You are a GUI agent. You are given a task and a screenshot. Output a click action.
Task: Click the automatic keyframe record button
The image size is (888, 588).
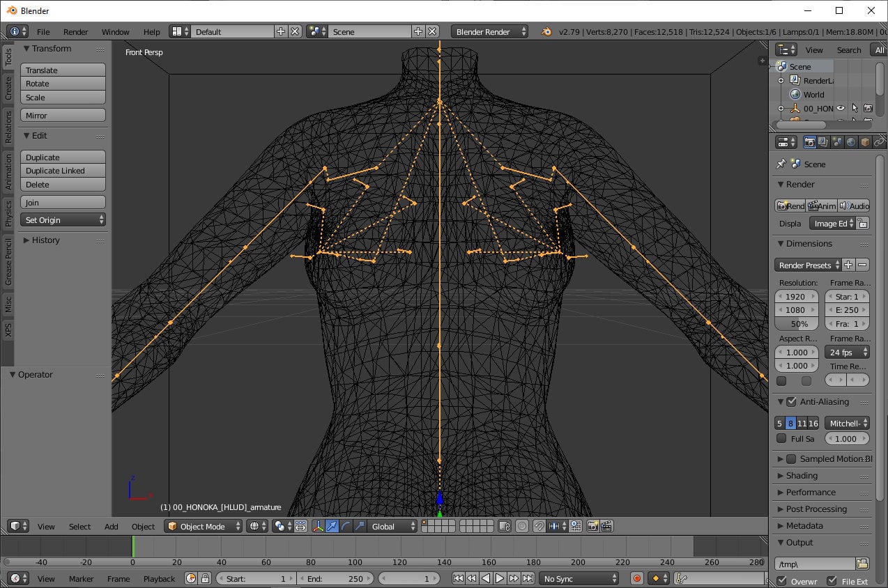point(636,578)
